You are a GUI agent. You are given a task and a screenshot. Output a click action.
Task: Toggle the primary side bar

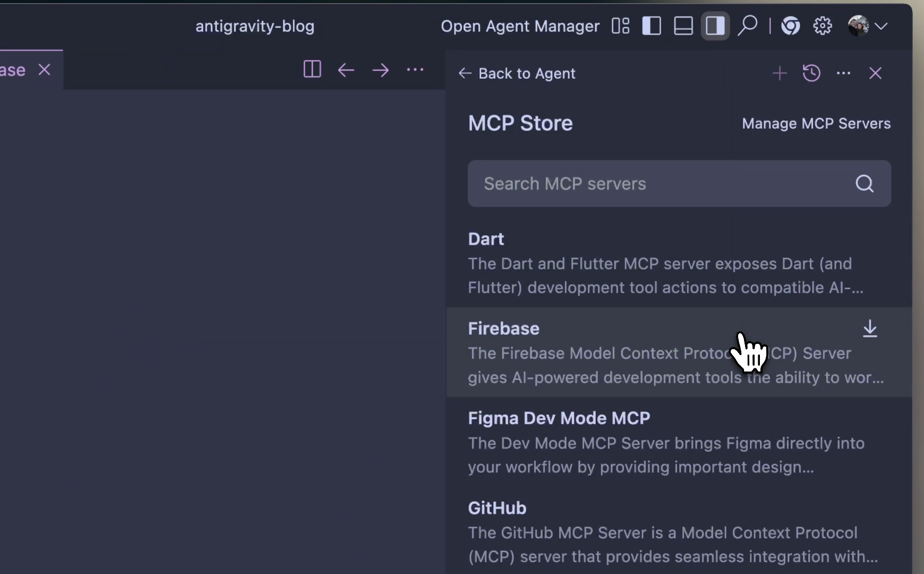tap(652, 26)
